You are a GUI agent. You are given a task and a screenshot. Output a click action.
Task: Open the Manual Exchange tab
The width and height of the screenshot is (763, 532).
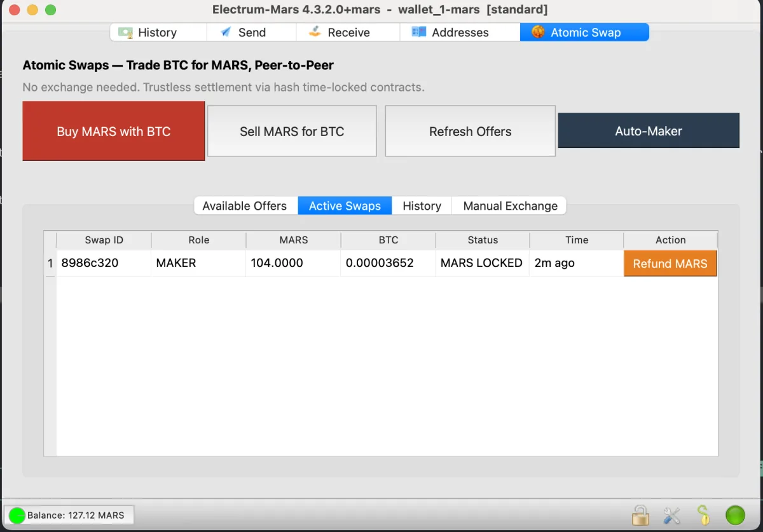click(x=509, y=205)
